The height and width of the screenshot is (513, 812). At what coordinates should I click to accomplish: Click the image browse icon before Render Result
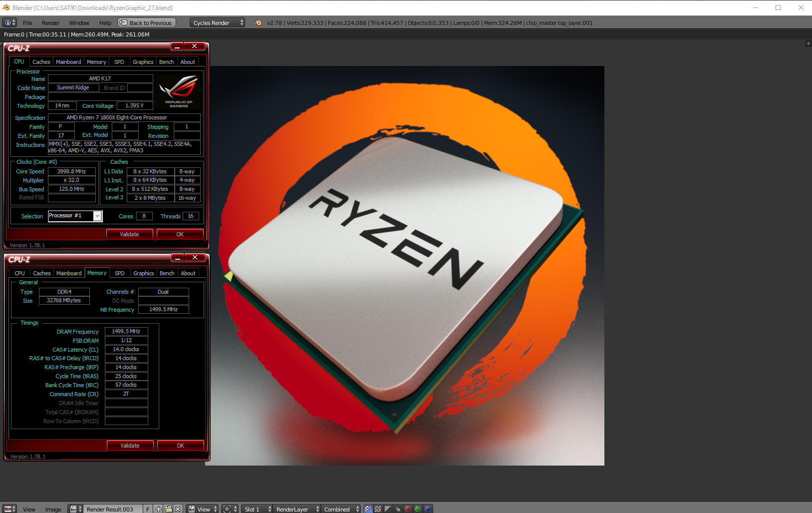pos(76,509)
